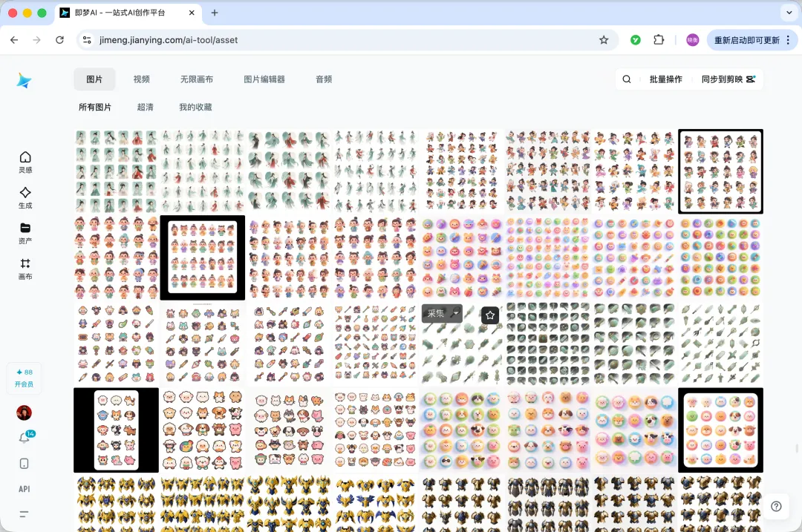Click the page vertical scrollbar
The height and width of the screenshot is (532, 802).
point(797,448)
